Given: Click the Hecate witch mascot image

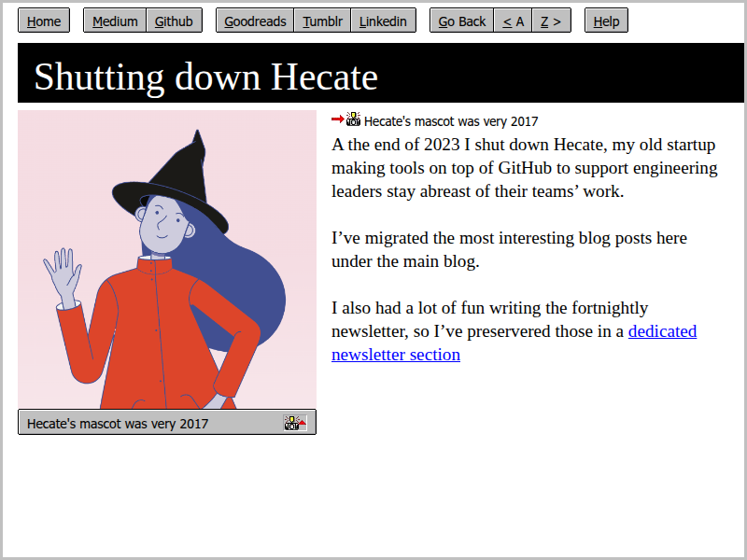Looking at the screenshot, I should (167, 259).
